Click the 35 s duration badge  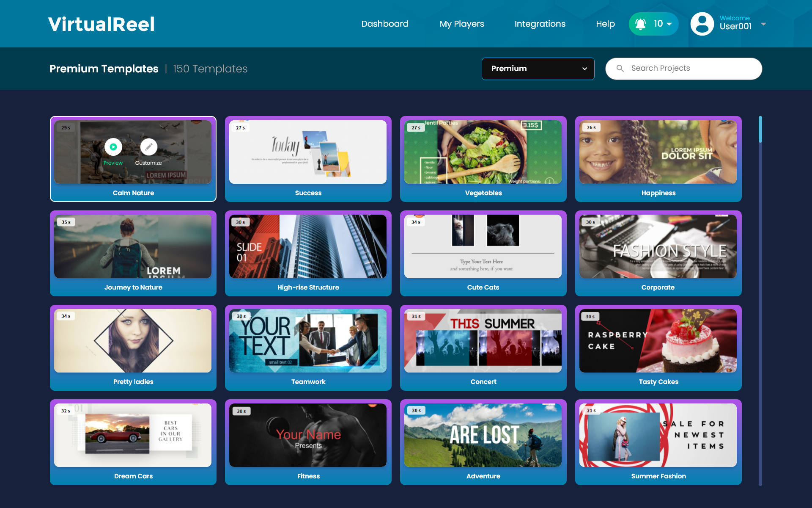coord(66,222)
